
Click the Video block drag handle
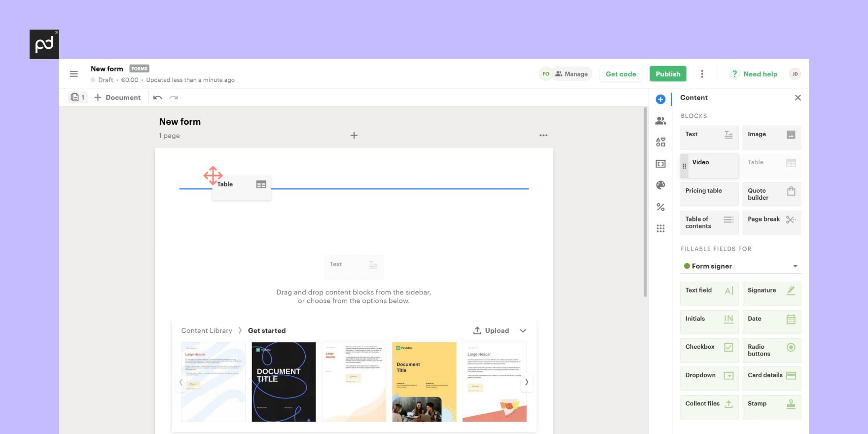(684, 166)
